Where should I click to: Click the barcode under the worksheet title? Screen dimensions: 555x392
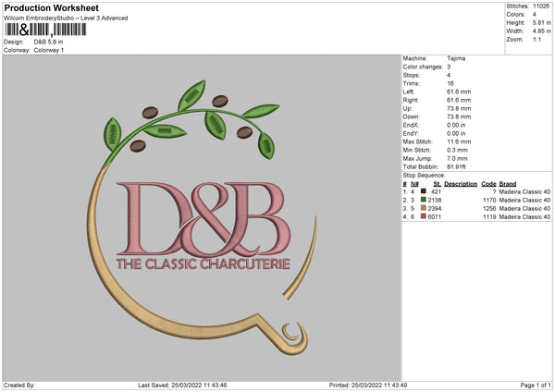(45, 30)
